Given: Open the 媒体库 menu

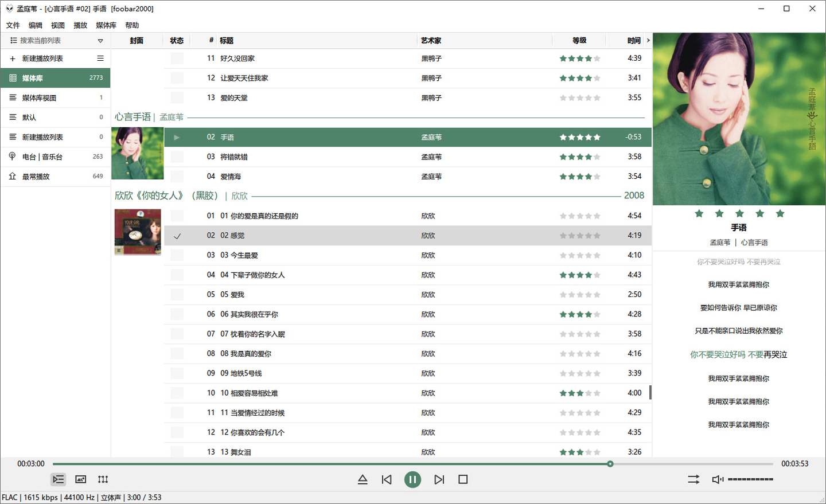Looking at the screenshot, I should pyautogui.click(x=106, y=25).
